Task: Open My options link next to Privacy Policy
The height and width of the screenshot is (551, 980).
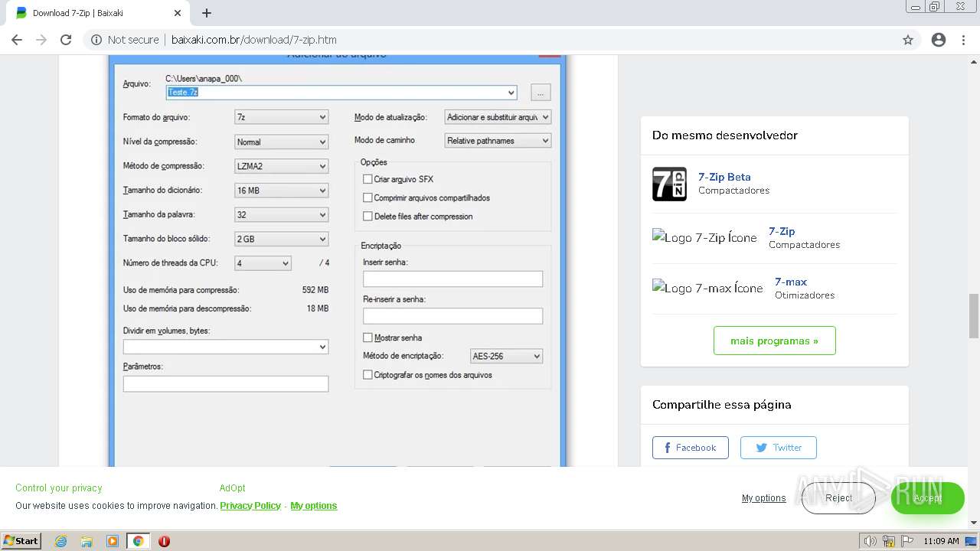Action: [314, 506]
